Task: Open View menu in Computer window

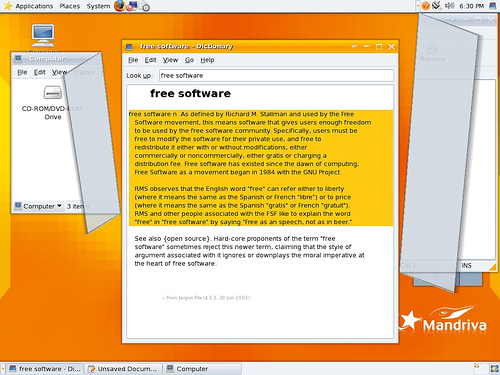Action: click(x=59, y=72)
